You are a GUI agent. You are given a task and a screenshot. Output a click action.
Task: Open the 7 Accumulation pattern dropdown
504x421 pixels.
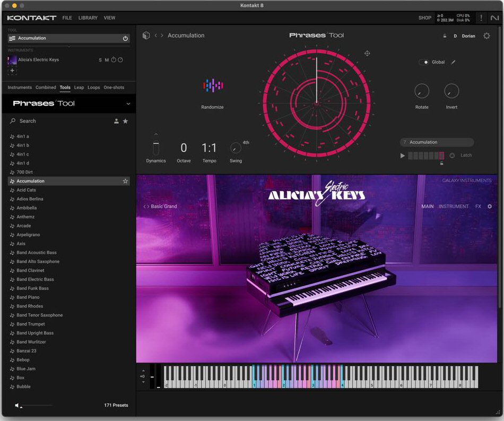437,142
